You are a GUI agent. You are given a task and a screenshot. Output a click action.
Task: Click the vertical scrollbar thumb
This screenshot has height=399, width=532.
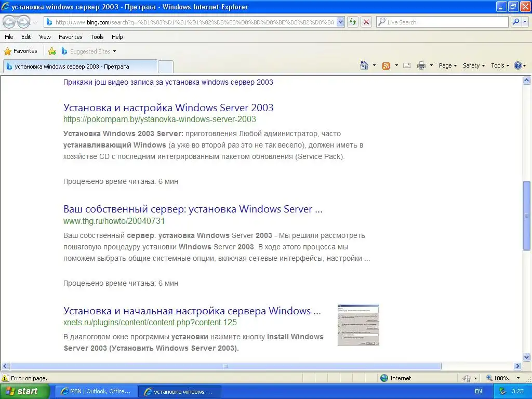coord(527,216)
